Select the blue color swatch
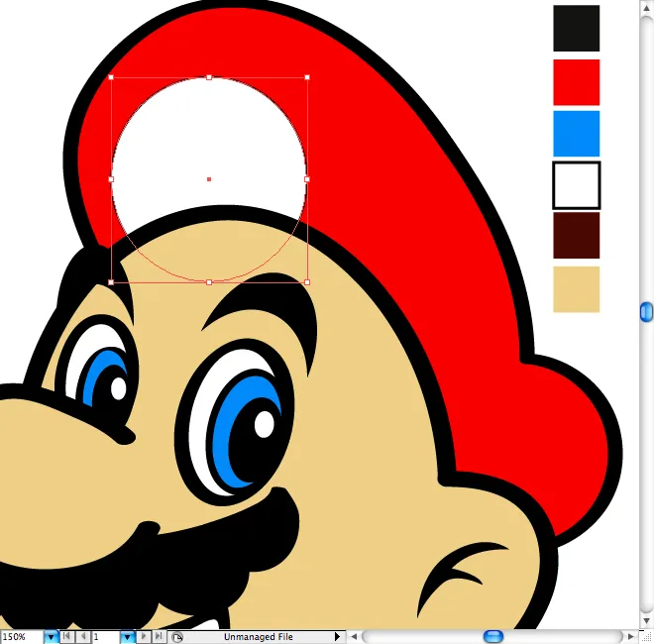The image size is (654, 644). (x=576, y=134)
